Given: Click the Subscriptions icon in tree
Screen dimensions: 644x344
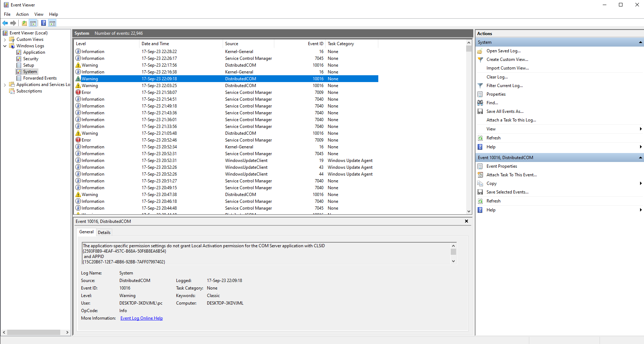Looking at the screenshot, I should pos(12,91).
